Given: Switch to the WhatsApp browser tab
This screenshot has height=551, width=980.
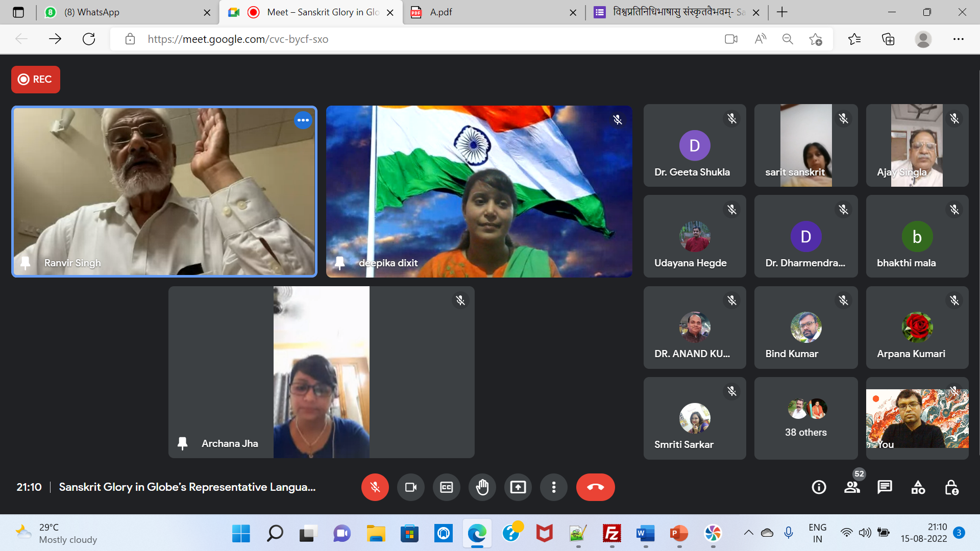Looking at the screenshot, I should [x=92, y=12].
